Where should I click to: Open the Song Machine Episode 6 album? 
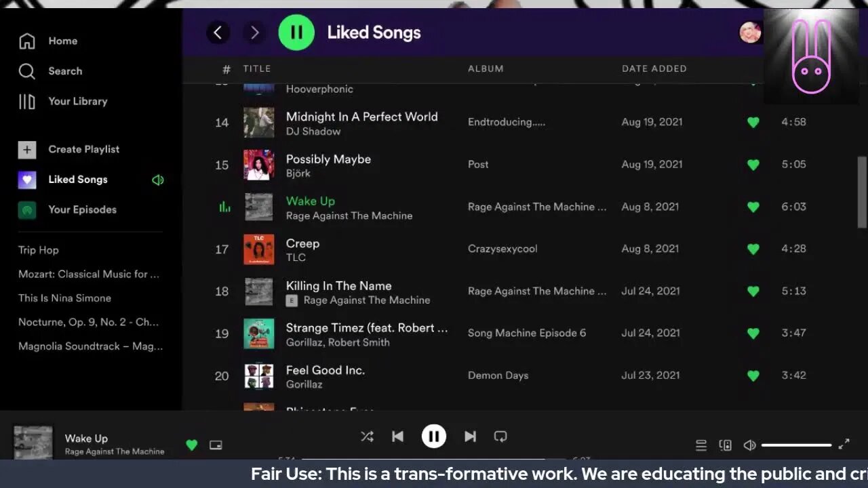pos(527,333)
